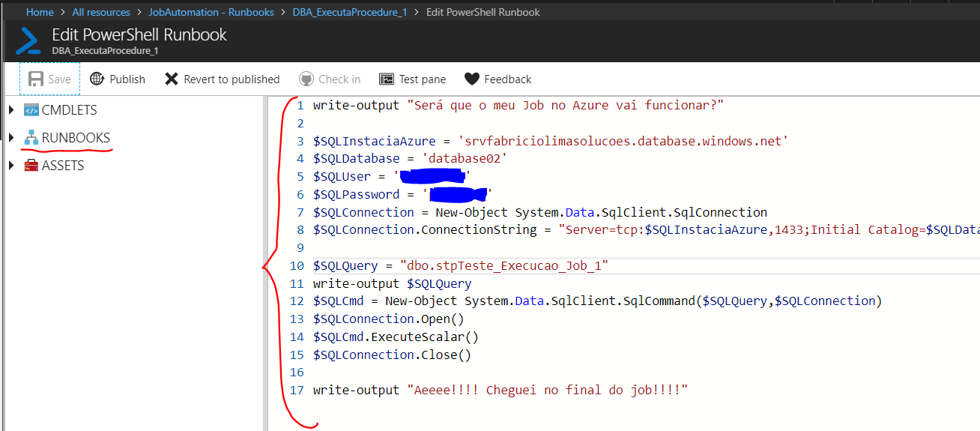Click the Save disk icon
Screen dimensions: 980x431
coord(35,79)
